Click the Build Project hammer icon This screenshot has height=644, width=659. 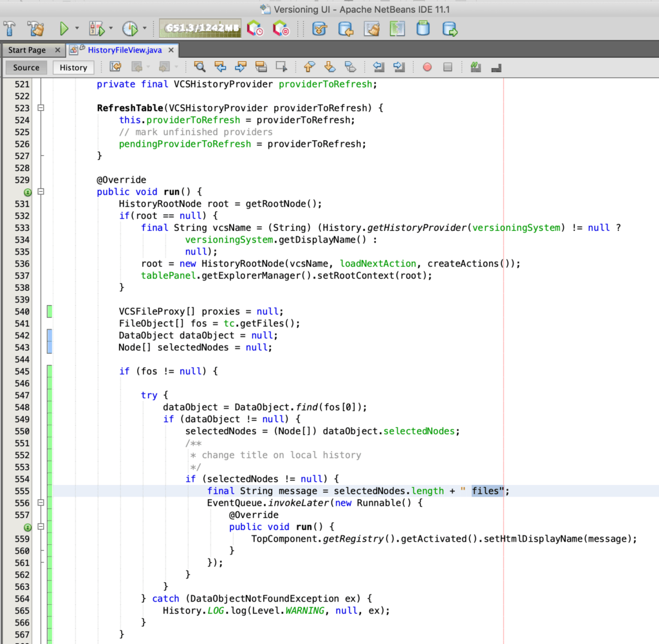click(x=10, y=28)
